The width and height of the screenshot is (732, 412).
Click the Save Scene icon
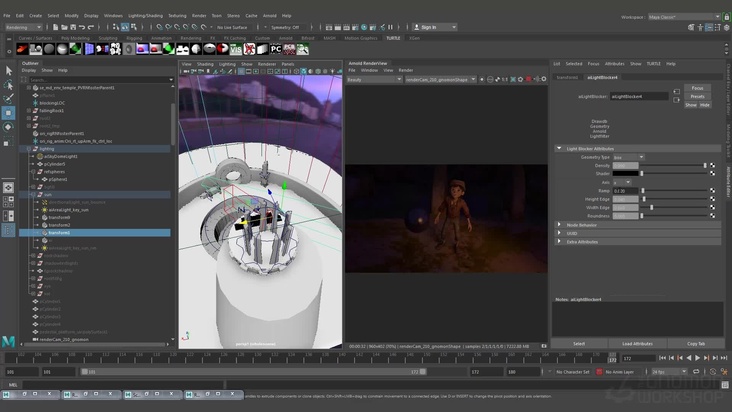(73, 27)
